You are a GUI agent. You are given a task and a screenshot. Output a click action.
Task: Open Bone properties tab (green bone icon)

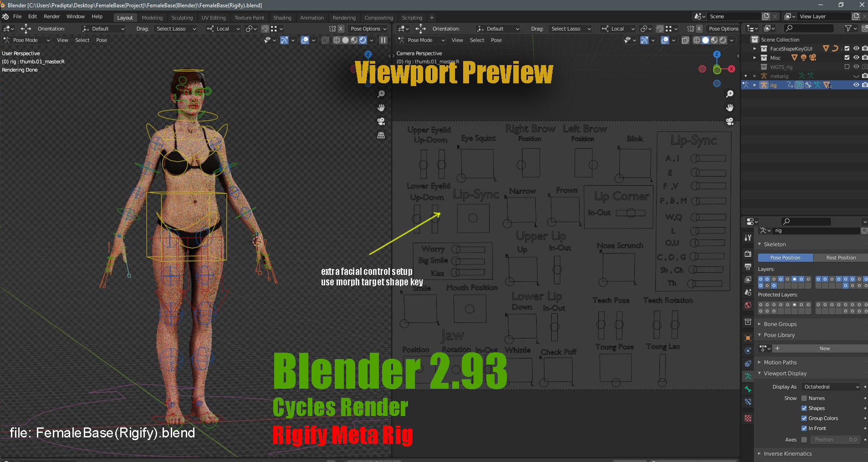point(748,389)
